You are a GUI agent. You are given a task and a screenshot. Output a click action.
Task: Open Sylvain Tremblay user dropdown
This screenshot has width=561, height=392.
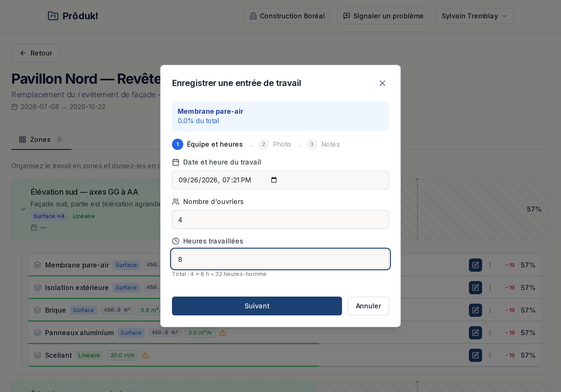(474, 16)
